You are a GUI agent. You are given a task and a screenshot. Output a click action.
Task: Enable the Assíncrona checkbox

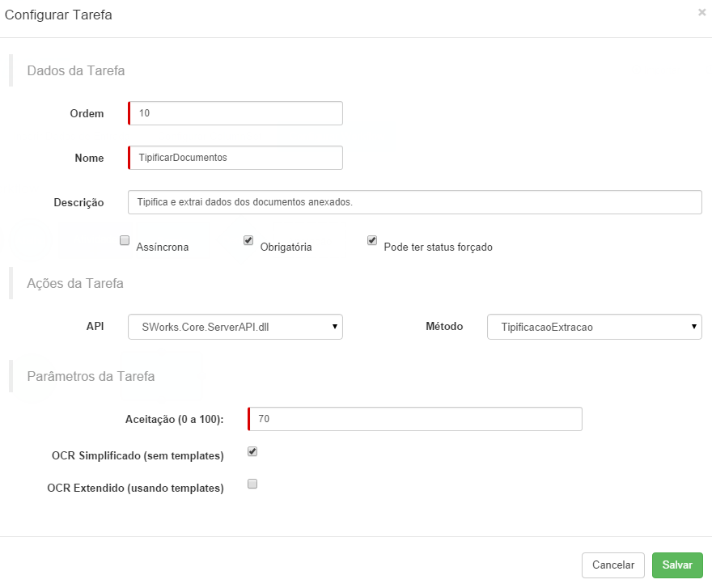125,240
